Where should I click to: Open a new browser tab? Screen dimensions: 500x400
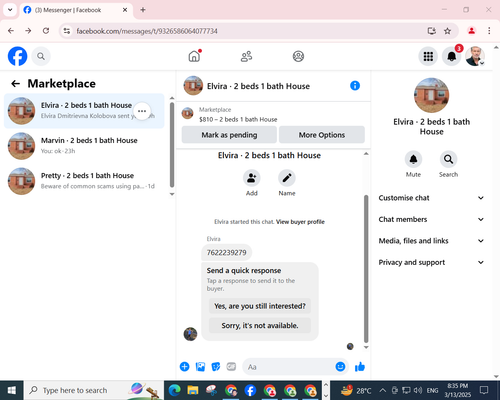[143, 10]
